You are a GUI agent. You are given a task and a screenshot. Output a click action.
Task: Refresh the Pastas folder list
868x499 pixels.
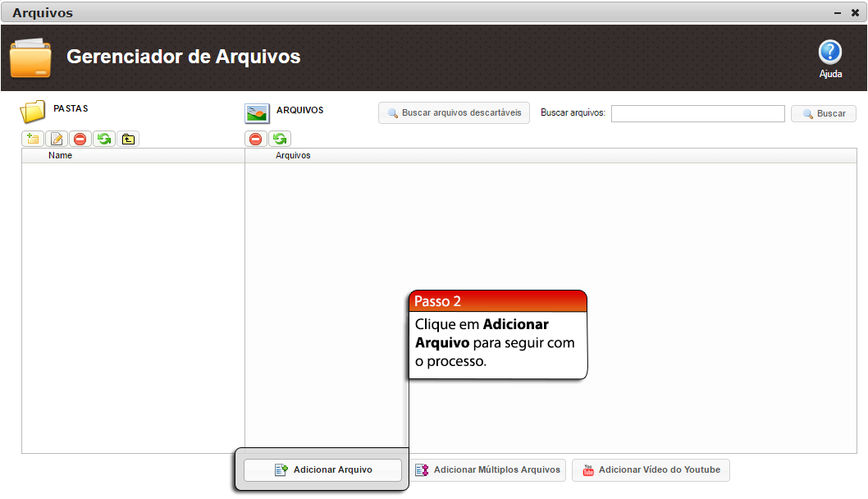tap(104, 139)
